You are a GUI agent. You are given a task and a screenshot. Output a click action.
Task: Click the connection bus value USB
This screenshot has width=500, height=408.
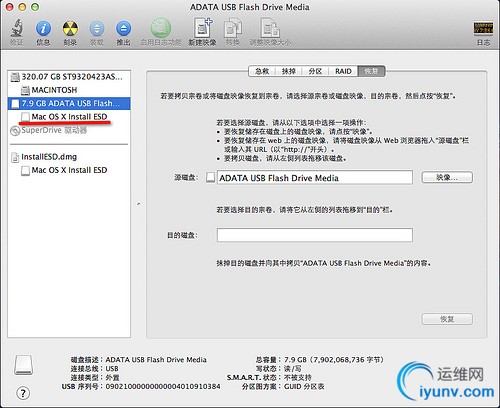point(112,369)
